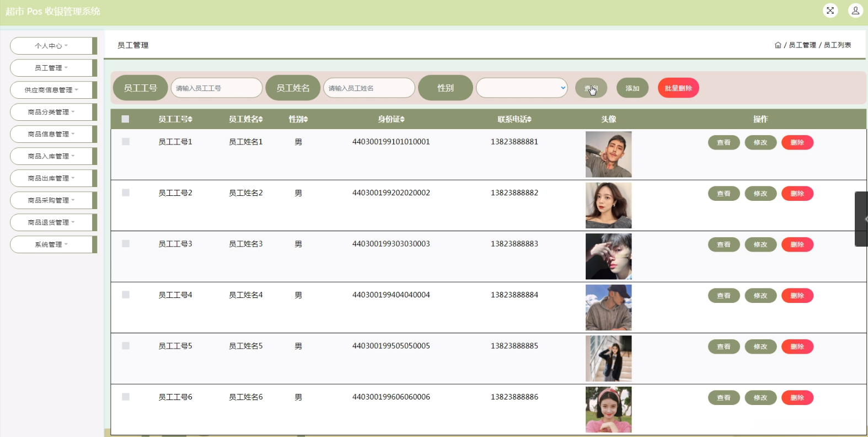Sort the table by 性别 column
Image resolution: width=868 pixels, height=437 pixels.
pos(298,119)
